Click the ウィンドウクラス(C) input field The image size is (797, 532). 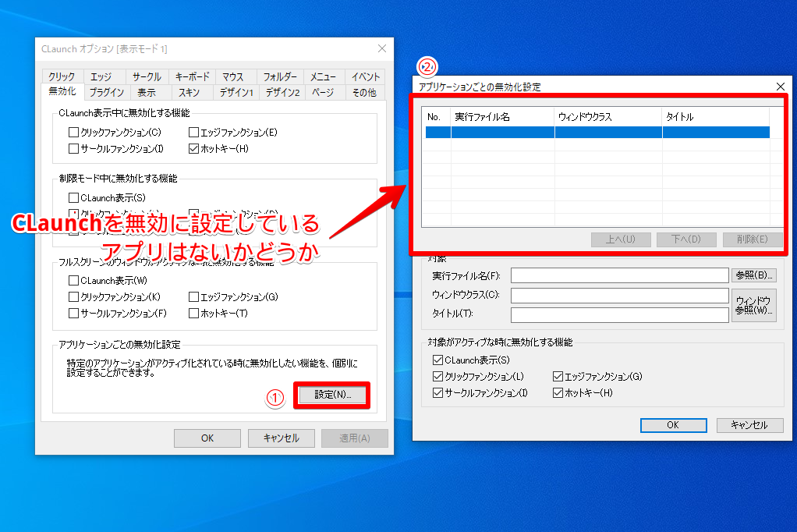pyautogui.click(x=620, y=295)
